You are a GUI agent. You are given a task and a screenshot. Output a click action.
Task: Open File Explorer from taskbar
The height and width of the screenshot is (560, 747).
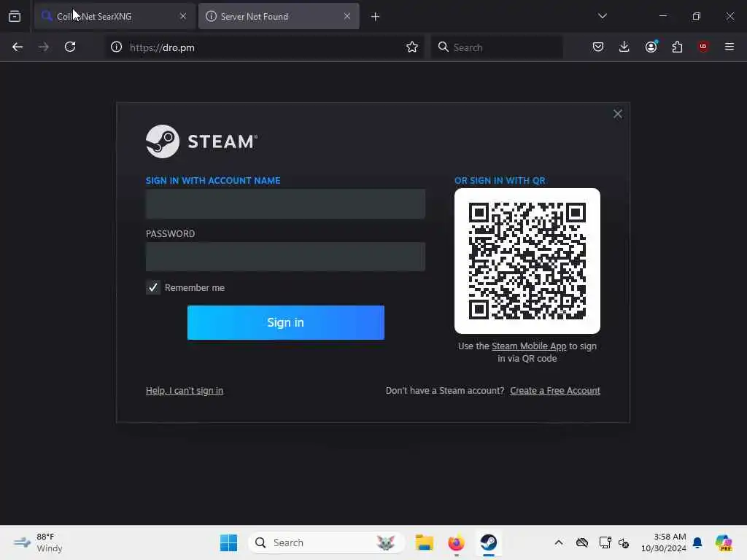tap(424, 542)
